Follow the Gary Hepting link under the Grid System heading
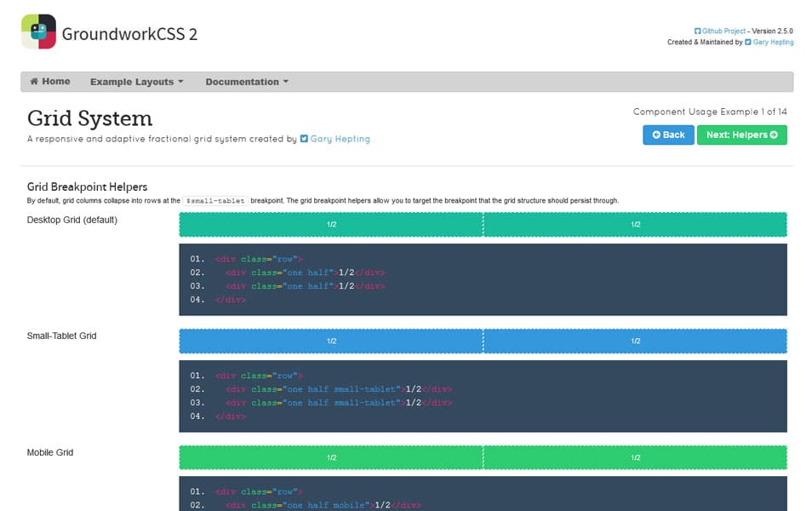 pyautogui.click(x=339, y=138)
